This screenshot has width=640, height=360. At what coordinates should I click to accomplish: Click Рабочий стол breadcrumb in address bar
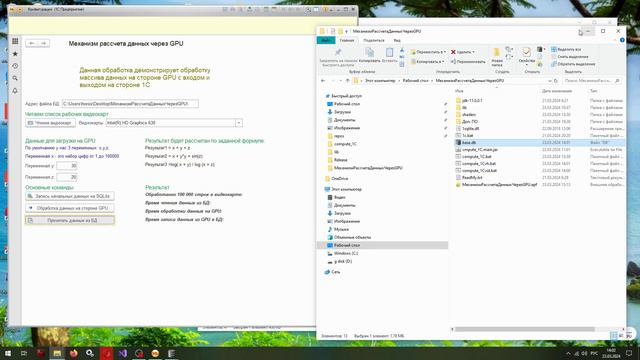[x=415, y=81]
